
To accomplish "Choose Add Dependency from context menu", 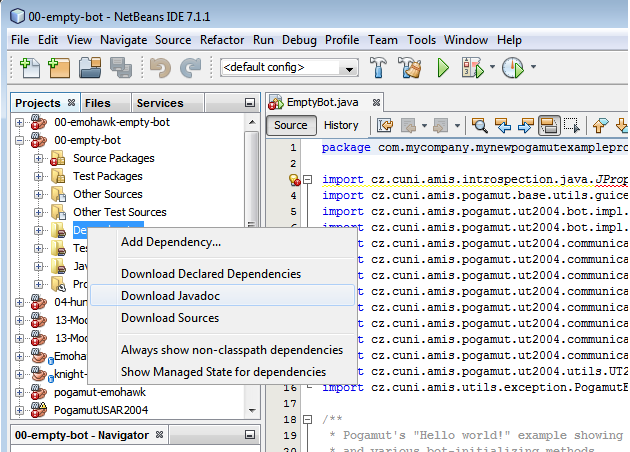I will pyautogui.click(x=223, y=242).
